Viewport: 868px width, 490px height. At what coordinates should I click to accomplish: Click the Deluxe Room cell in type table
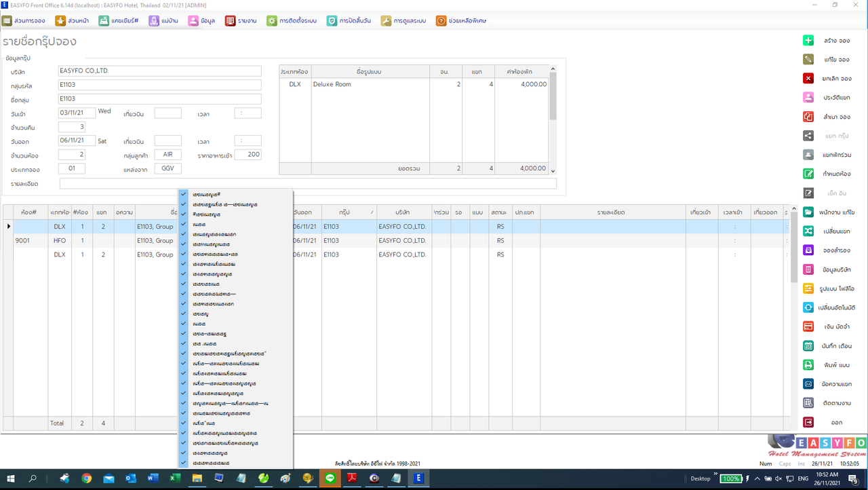tap(370, 85)
